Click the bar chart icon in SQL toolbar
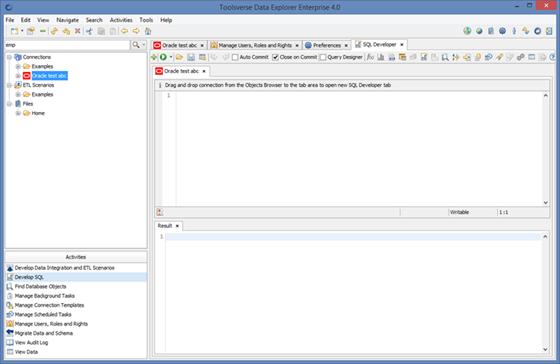Screen dimensions: 560x364 [x=381, y=57]
